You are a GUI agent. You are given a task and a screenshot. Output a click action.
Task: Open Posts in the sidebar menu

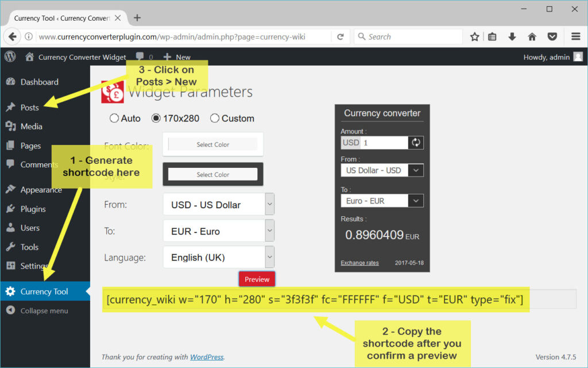coord(30,108)
